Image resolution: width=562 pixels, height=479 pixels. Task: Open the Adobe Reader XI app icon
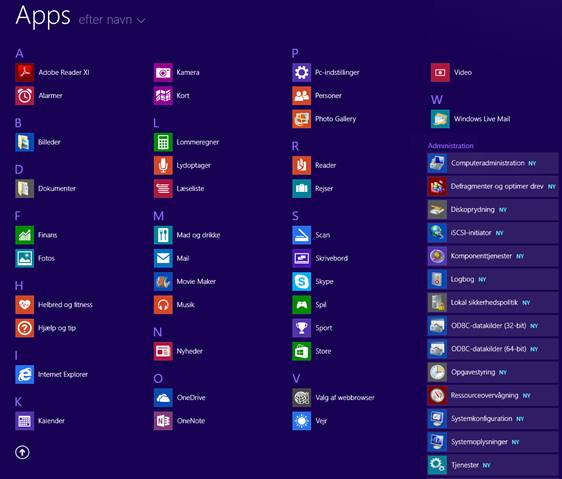pyautogui.click(x=25, y=72)
